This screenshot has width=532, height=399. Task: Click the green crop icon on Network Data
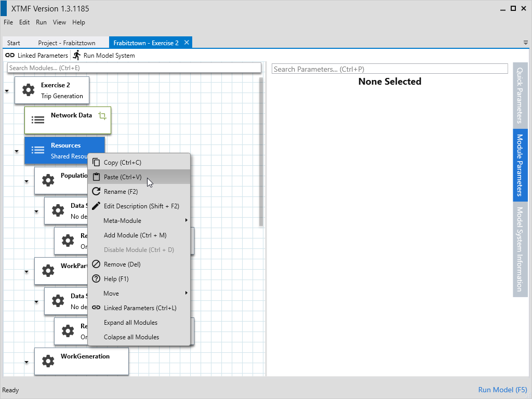102,116
